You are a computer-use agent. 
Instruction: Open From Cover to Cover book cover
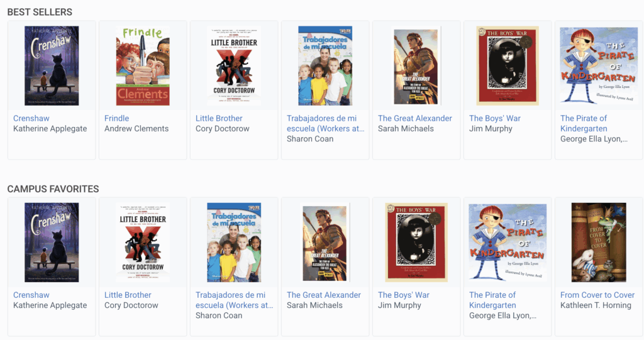pyautogui.click(x=599, y=242)
